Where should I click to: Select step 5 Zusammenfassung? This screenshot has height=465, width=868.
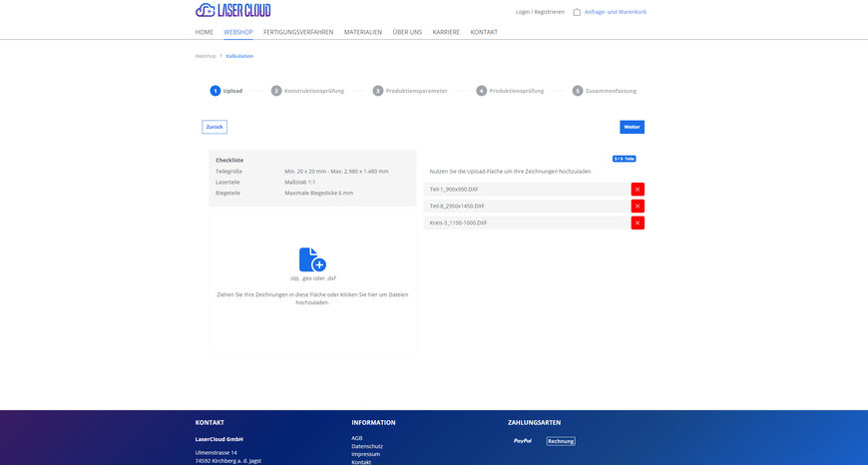click(x=605, y=91)
